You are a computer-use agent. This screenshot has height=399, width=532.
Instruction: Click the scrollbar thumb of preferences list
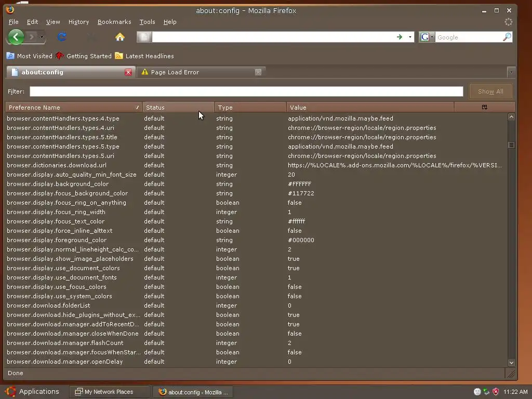(511, 145)
